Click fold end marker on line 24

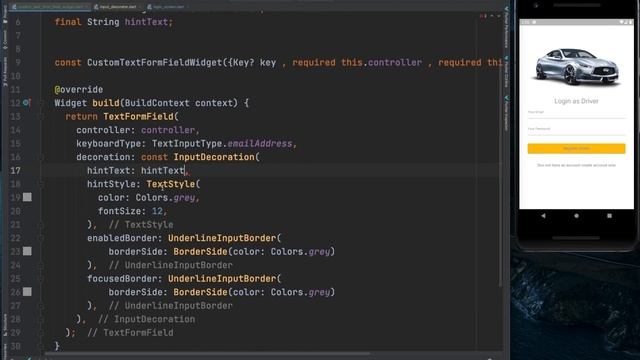pos(41,265)
